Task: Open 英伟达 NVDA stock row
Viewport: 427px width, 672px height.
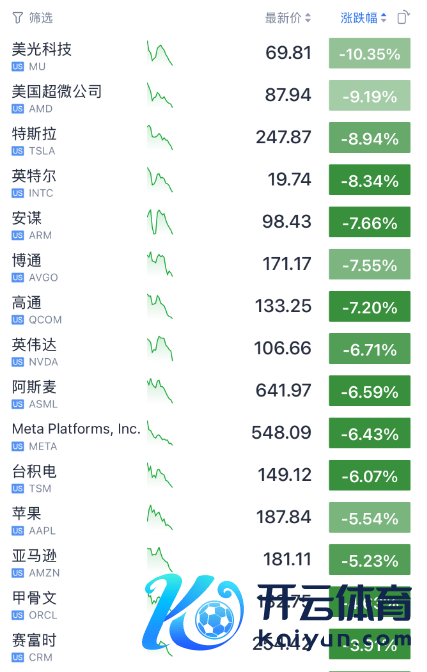Action: pos(211,348)
